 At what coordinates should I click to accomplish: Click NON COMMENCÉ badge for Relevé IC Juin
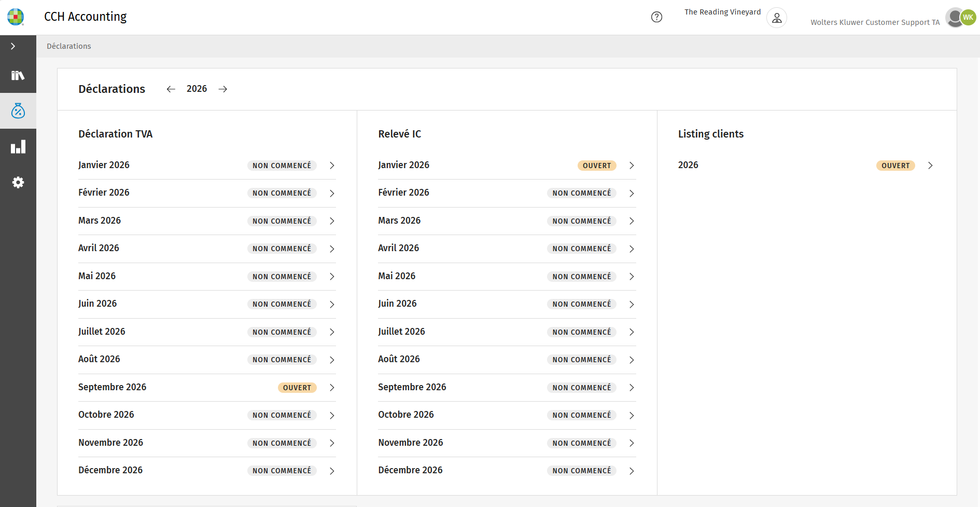pyautogui.click(x=582, y=304)
